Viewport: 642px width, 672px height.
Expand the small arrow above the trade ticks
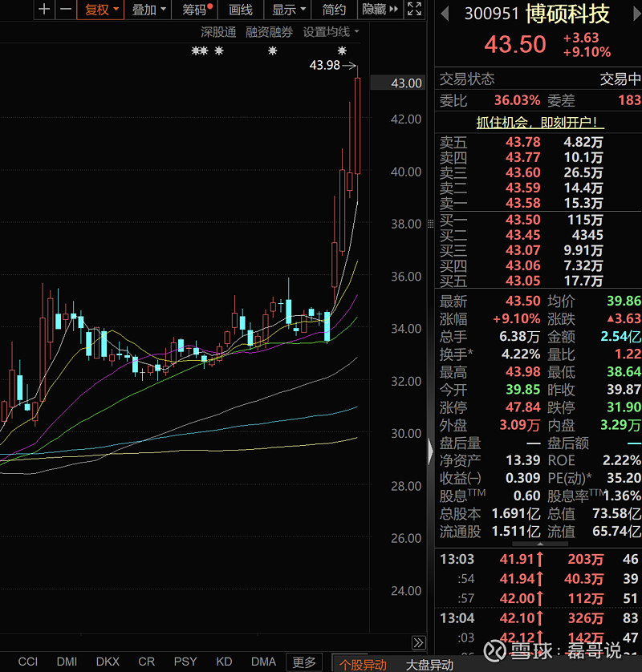540,544
